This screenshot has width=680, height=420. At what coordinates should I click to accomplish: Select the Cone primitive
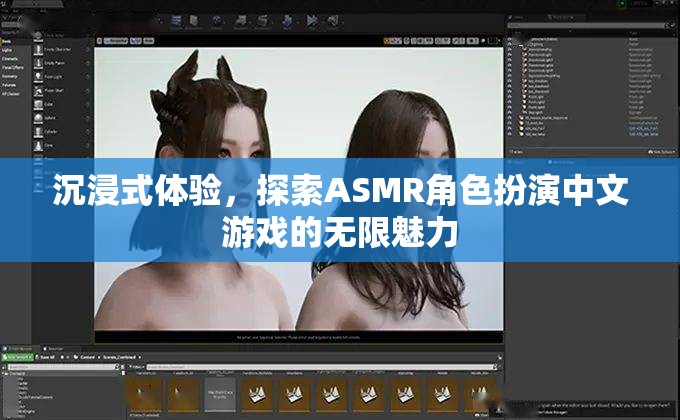coord(61,145)
